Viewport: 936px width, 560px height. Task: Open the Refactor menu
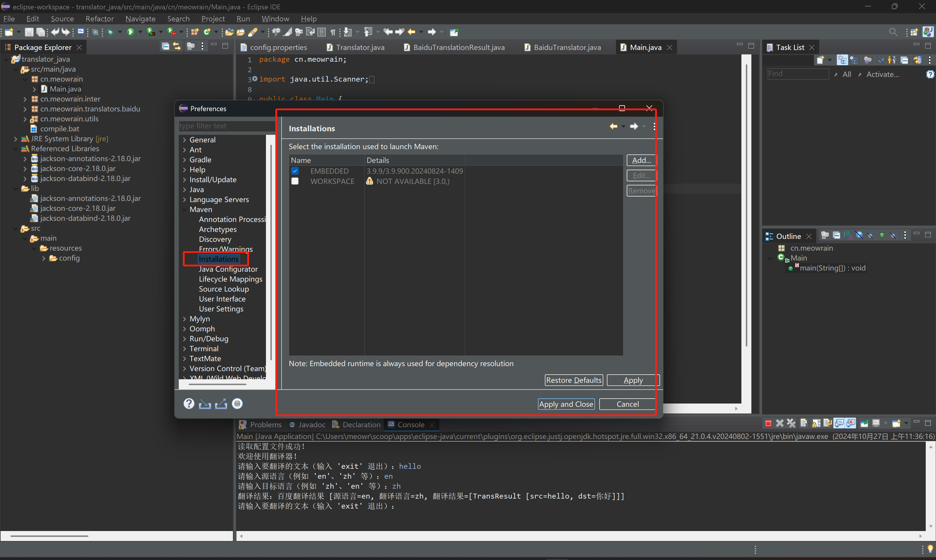click(99, 18)
